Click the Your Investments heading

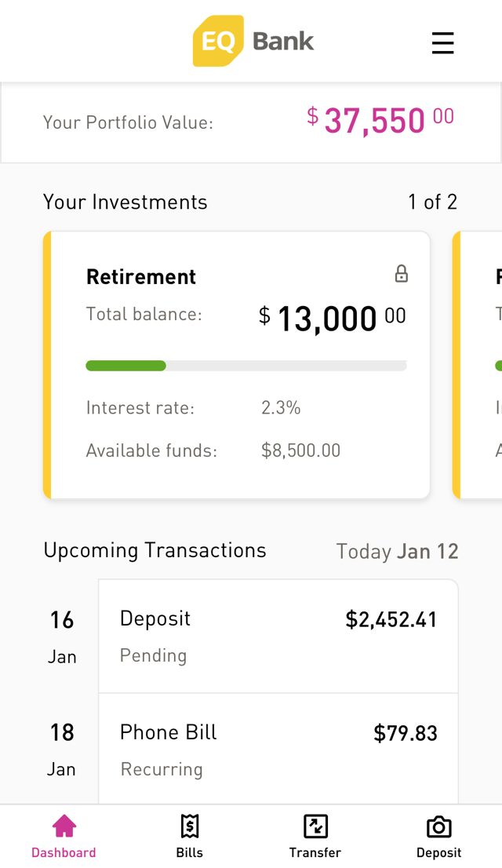[125, 202]
